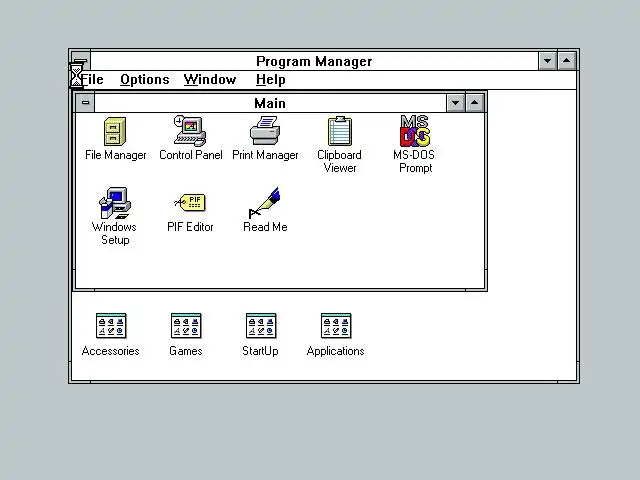Select the Control Panel icon
640x480 pixels.
[190, 131]
